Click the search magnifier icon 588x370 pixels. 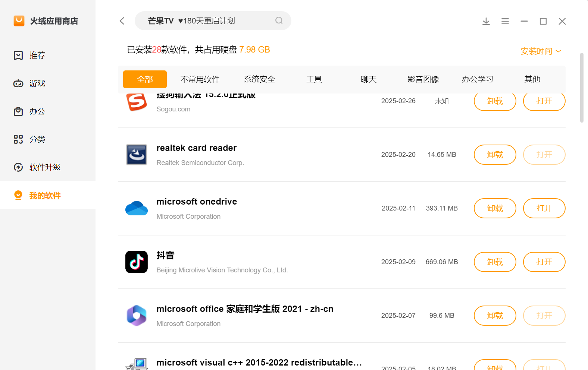click(279, 20)
